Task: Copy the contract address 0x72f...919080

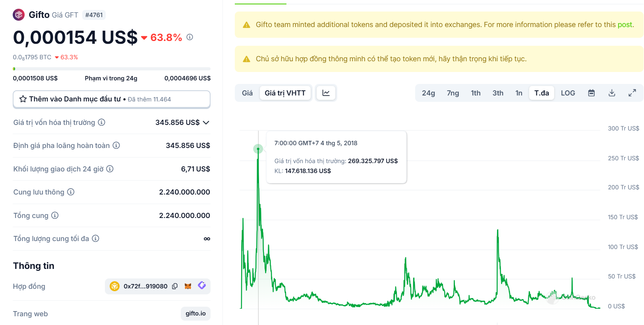Action: pyautogui.click(x=175, y=286)
